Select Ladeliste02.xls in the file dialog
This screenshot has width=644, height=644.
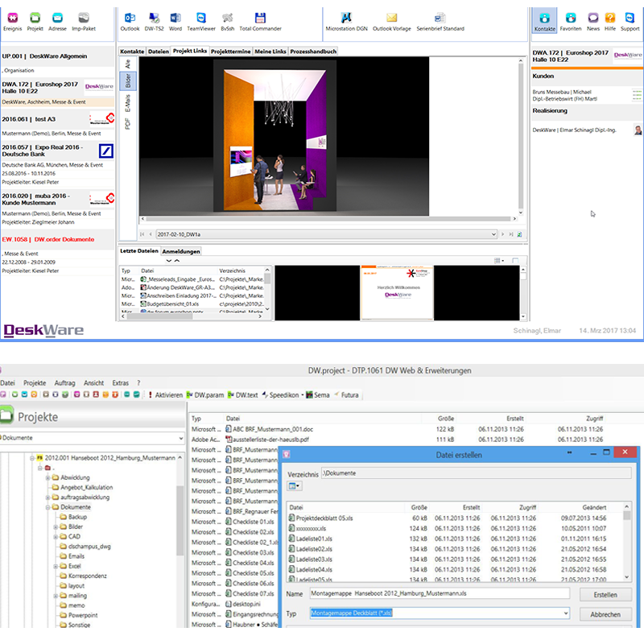click(314, 550)
